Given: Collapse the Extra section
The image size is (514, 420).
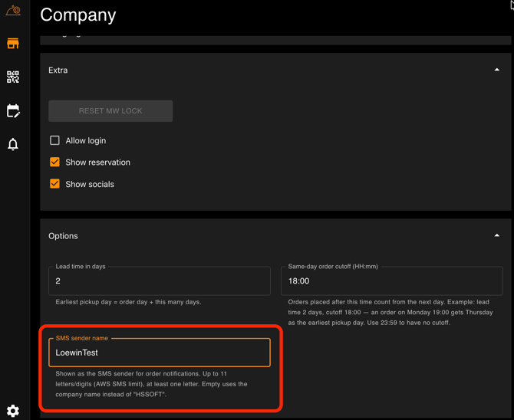Looking at the screenshot, I should click(x=497, y=70).
